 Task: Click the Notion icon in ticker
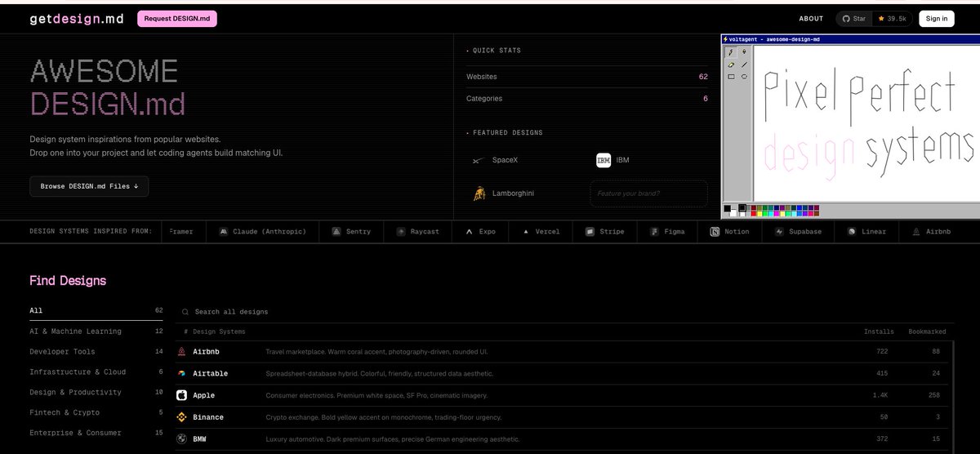(715, 232)
